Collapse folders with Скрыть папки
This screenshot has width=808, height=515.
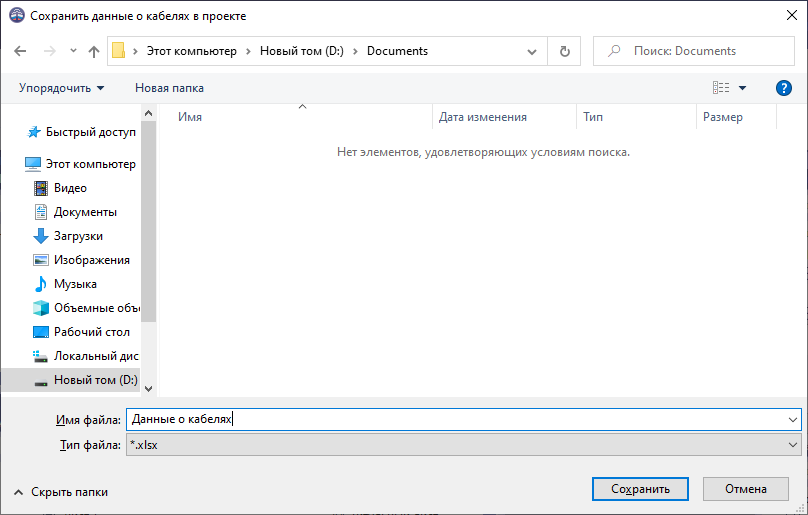pyautogui.click(x=60, y=492)
